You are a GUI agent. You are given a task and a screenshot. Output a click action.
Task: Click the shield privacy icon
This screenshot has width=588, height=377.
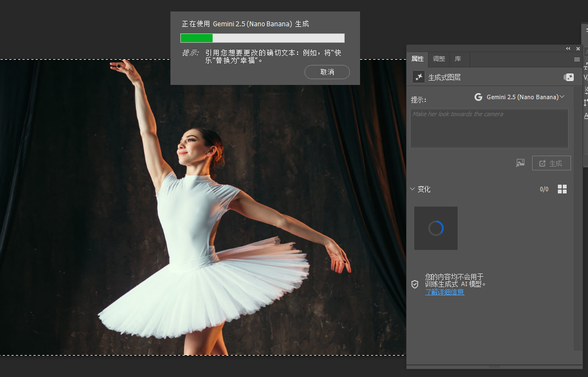click(x=415, y=284)
